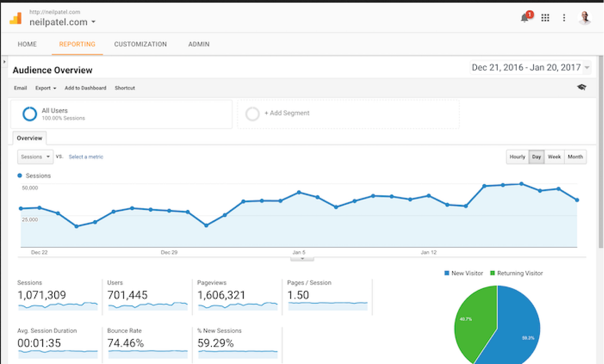Screen dimensions: 604x364
Task: Click Add Segment's empty circle toggle
Action: tap(252, 114)
